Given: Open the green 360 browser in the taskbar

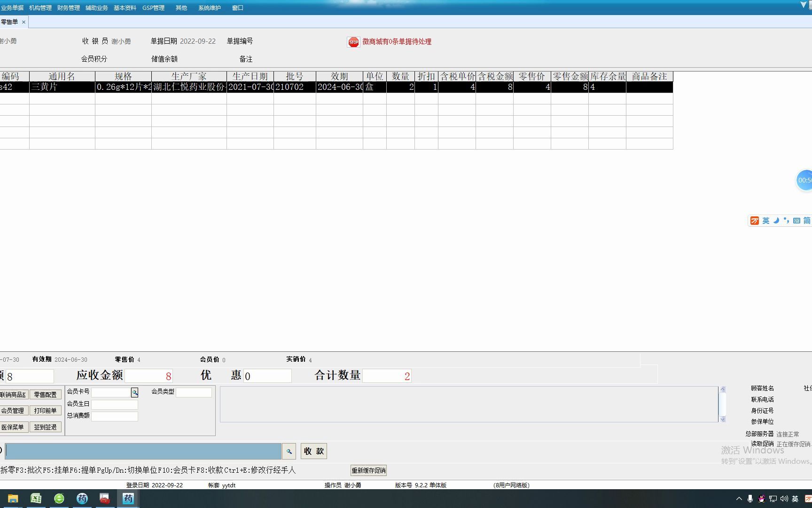Looking at the screenshot, I should [59, 499].
